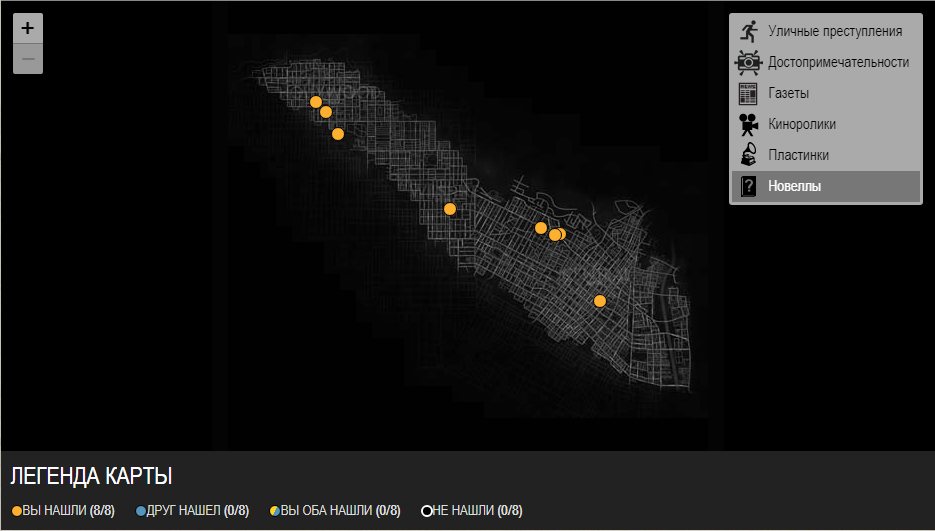Viewport: 935px width, 531px height.
Task: Click the lowest marker of the northwest trio
Action: [x=338, y=134]
